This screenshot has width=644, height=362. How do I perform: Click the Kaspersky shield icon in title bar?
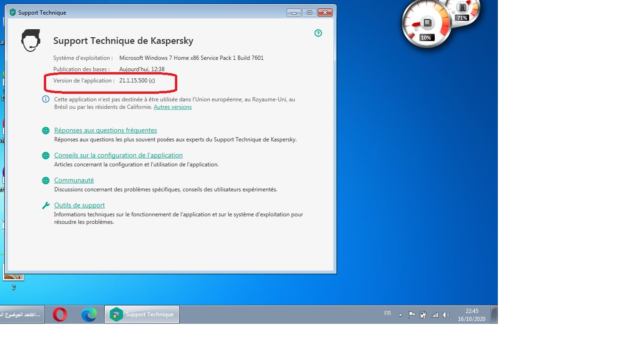[13, 13]
